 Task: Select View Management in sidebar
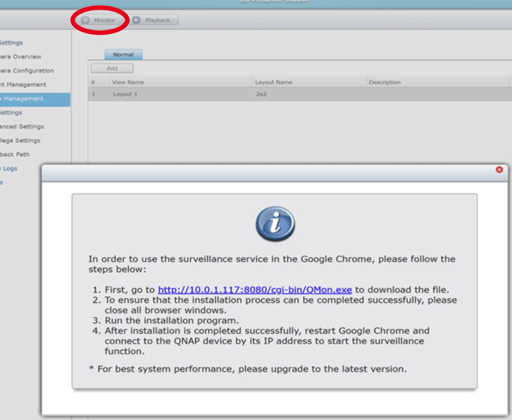click(35, 99)
